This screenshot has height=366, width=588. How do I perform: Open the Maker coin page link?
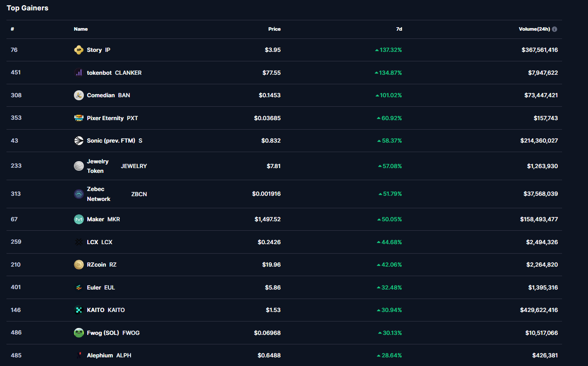[x=96, y=220]
